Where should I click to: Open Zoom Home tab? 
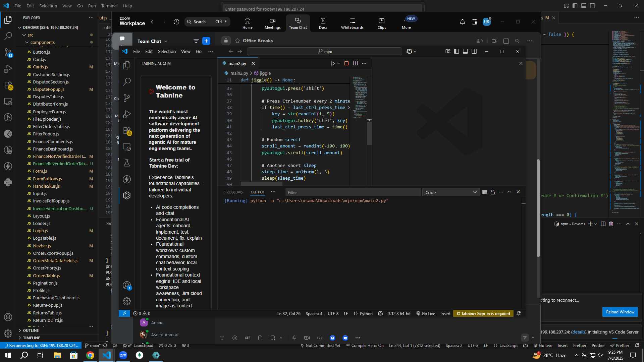[248, 23]
